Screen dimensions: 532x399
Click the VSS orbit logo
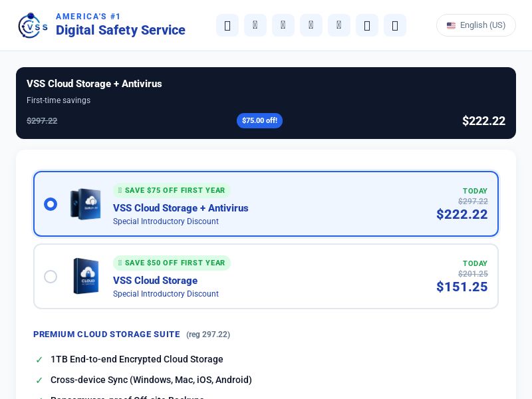pos(33,25)
